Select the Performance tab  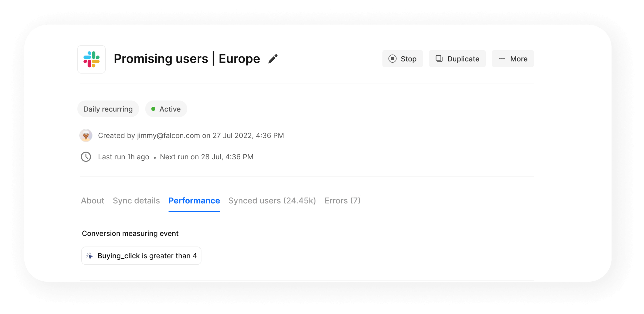(x=194, y=201)
